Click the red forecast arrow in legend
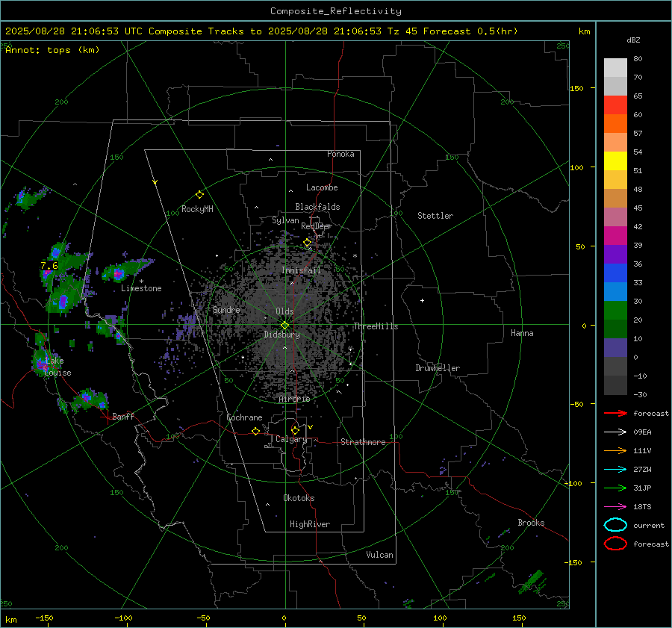Image resolution: width=672 pixels, height=628 pixels. [615, 413]
